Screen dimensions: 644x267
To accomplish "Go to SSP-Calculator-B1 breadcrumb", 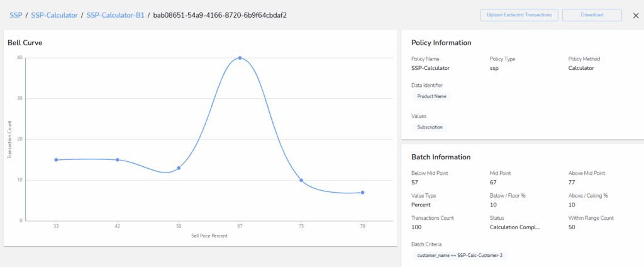I will point(114,15).
